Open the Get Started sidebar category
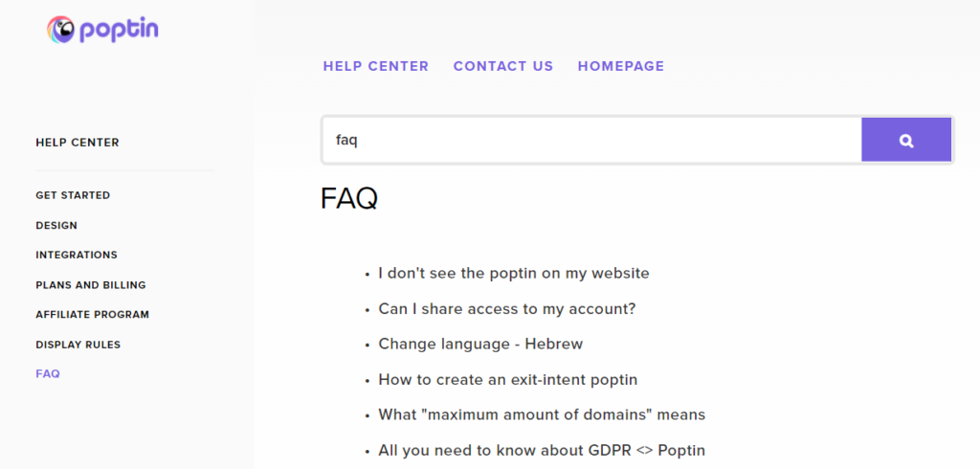The height and width of the screenshot is (469, 980). tap(73, 195)
